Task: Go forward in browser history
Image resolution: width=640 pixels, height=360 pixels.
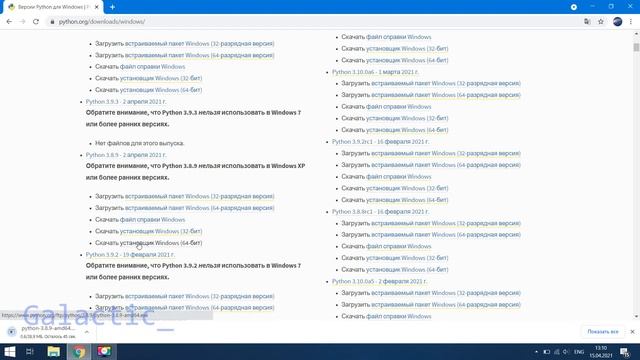Action: pos(22,22)
